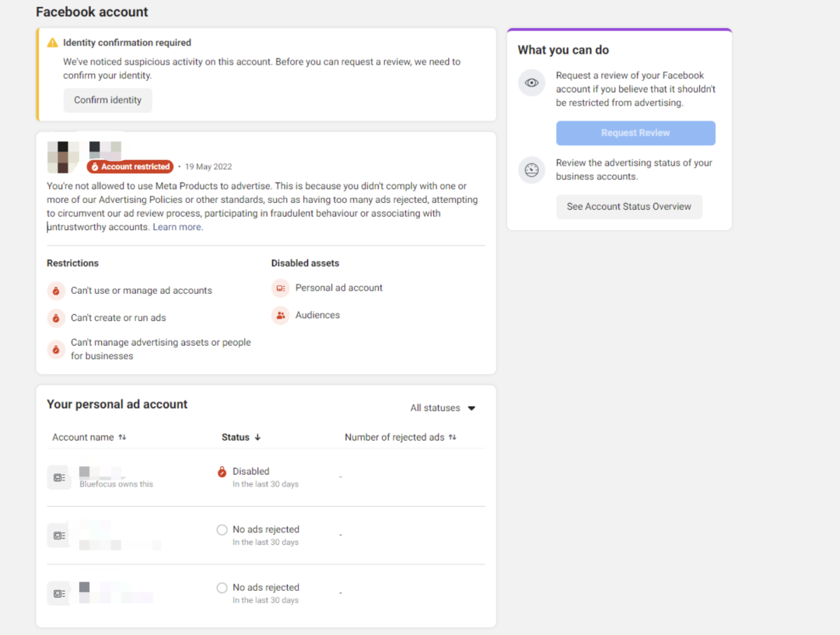
Task: Click the Request Review button
Action: click(635, 134)
